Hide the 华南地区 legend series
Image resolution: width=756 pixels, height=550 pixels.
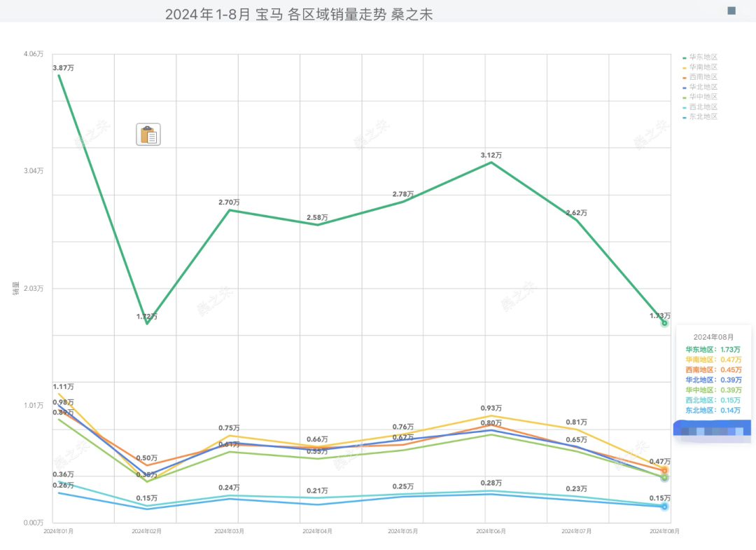703,67
